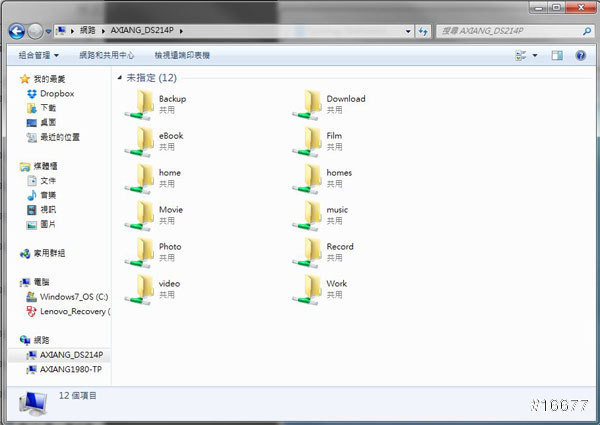Image resolution: width=600 pixels, height=425 pixels.
Task: Select the eBook shared folder icon
Action: [x=140, y=141]
